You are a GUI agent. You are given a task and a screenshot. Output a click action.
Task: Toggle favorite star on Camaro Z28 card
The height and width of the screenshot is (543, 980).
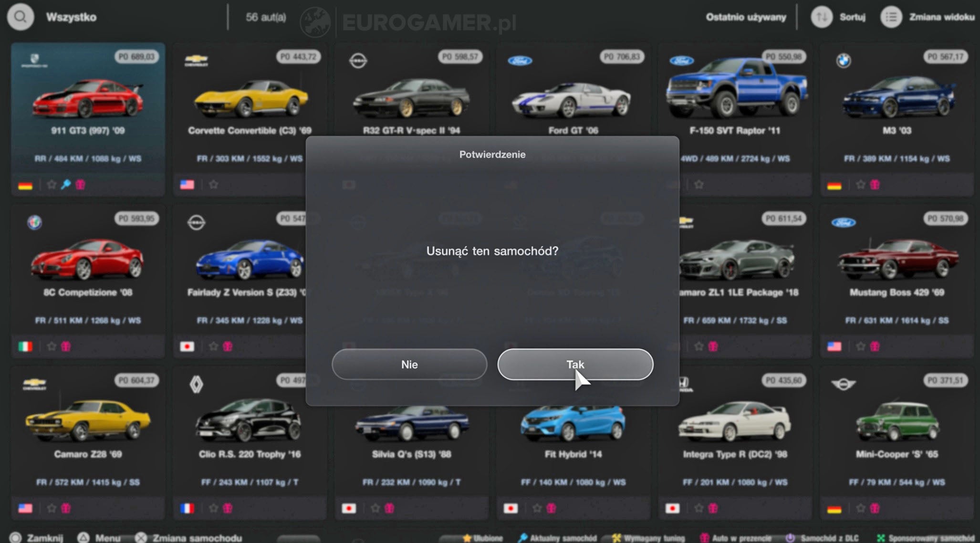52,508
